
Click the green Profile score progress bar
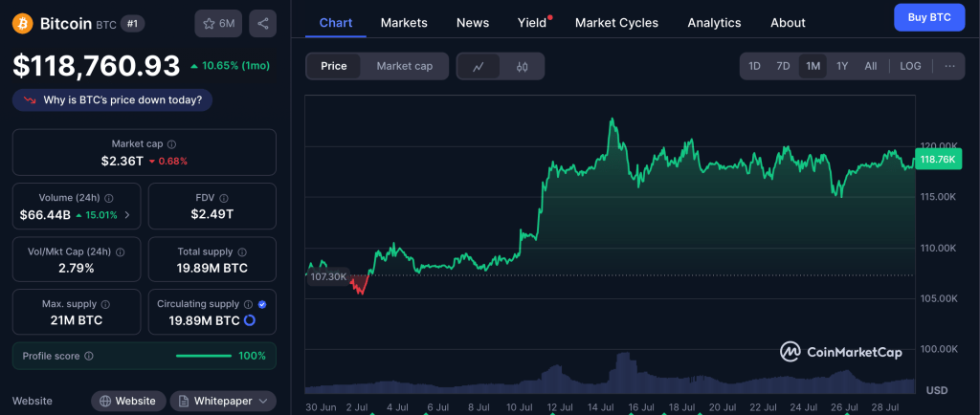click(204, 356)
